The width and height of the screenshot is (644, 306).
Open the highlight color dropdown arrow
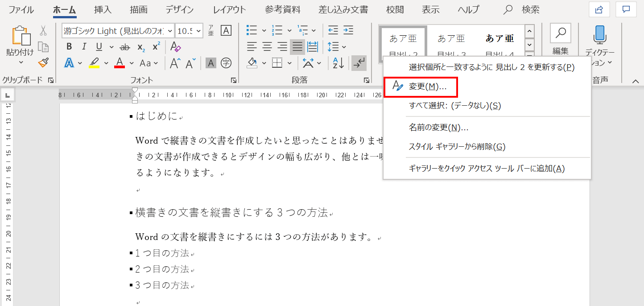pos(107,63)
